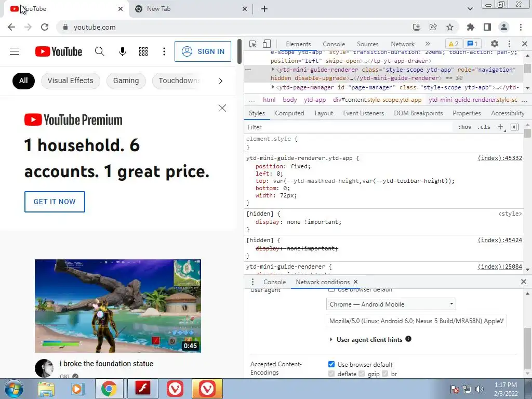The image size is (532, 399).
Task: Open YouTube settings three-dot menu
Action: pyautogui.click(x=164, y=51)
